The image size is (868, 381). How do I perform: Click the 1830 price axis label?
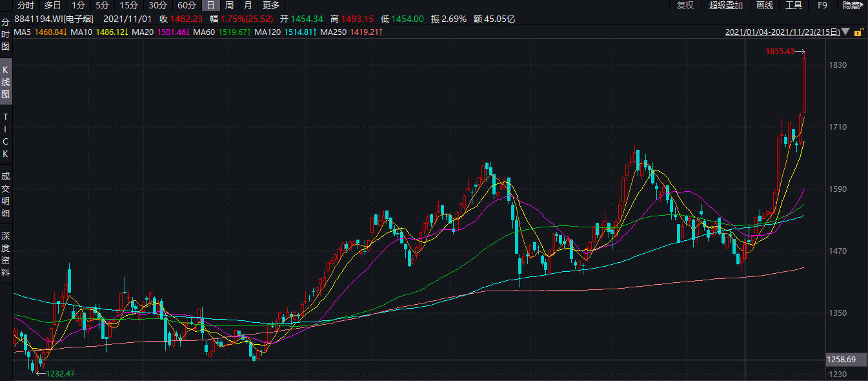pos(838,65)
